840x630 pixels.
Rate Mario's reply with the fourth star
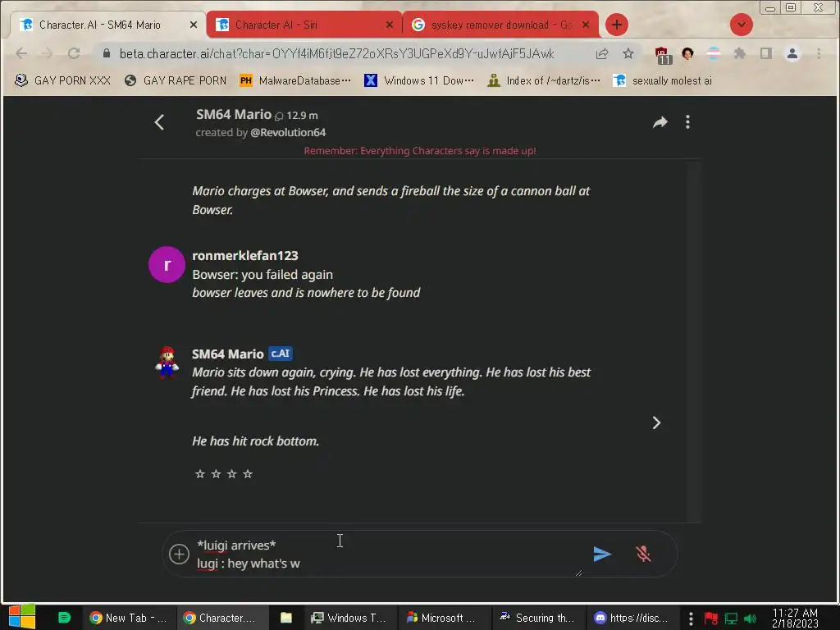point(248,473)
